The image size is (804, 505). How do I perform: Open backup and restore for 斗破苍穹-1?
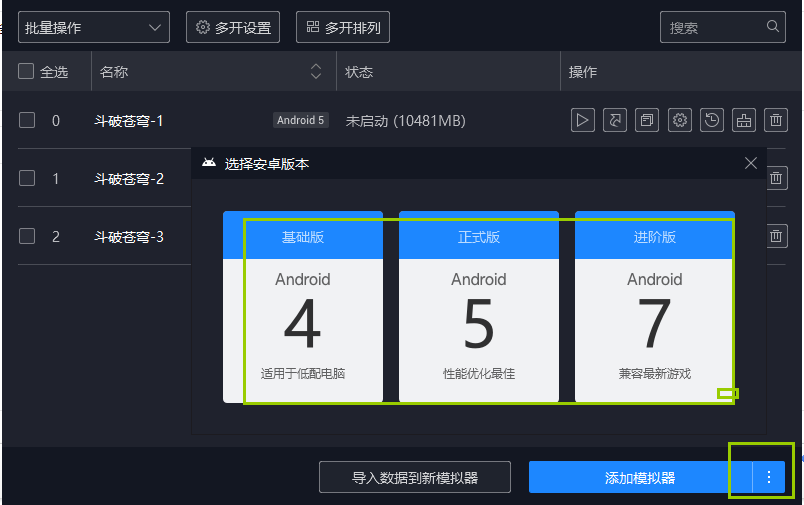pos(712,120)
